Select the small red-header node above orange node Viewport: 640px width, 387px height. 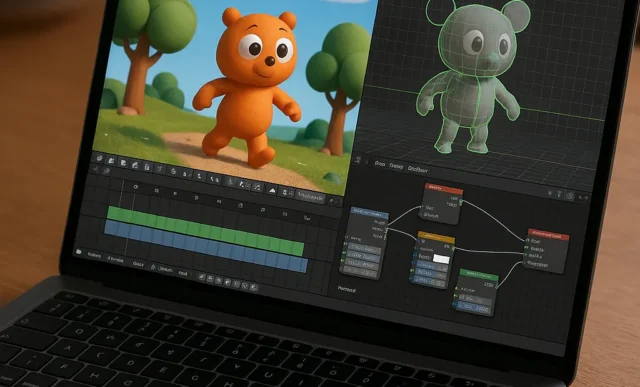[441, 204]
